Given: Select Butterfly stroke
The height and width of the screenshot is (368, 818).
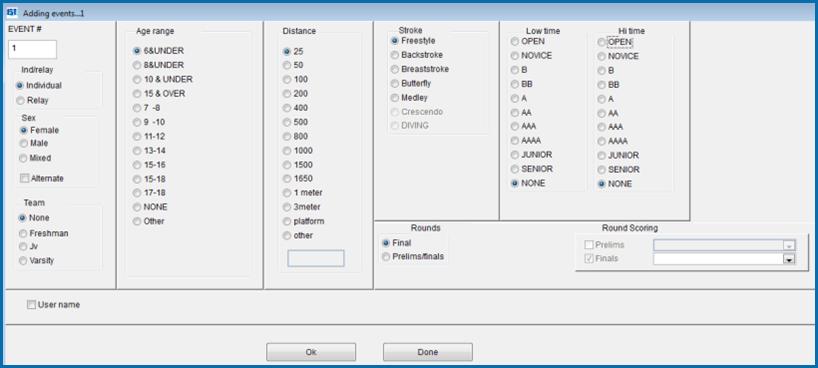Looking at the screenshot, I should pos(411,84).
